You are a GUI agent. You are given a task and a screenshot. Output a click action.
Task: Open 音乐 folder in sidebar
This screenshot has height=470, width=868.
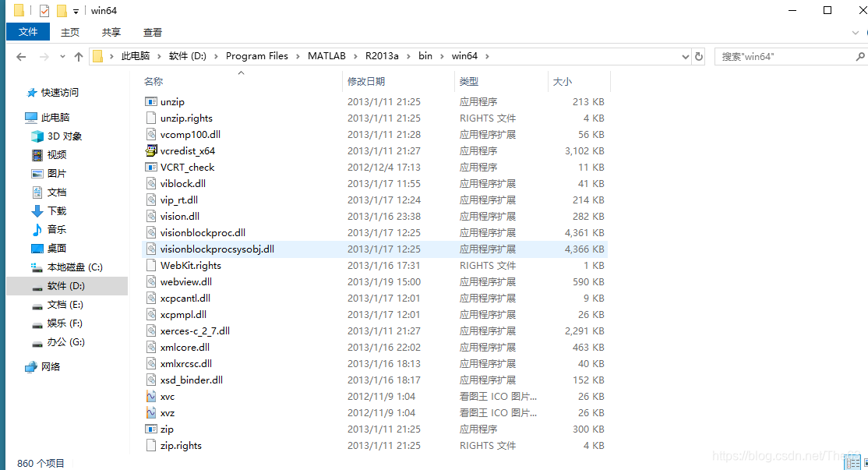coord(56,230)
